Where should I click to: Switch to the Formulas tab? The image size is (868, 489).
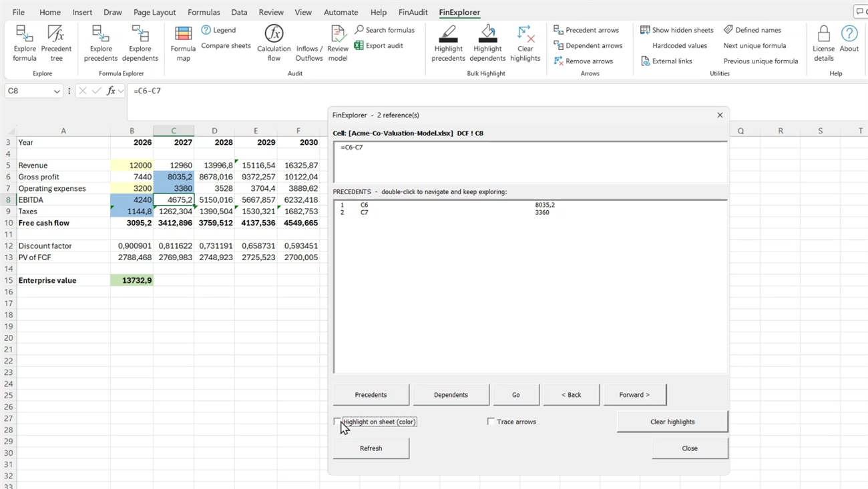tap(204, 12)
